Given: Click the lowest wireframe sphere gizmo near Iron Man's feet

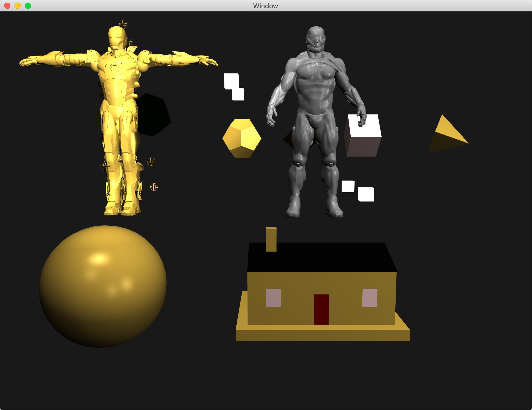Looking at the screenshot, I should pyautogui.click(x=154, y=187).
